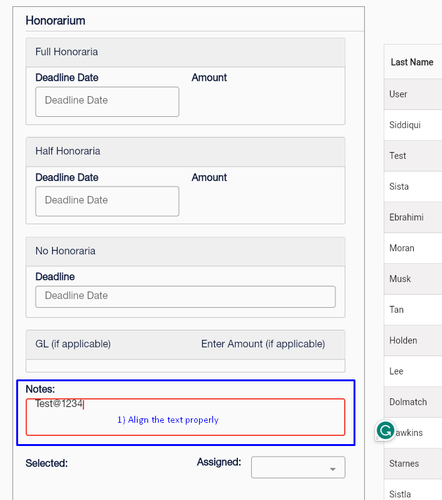Select the Half Honoraria section header
This screenshot has height=500, width=442.
pyautogui.click(x=185, y=152)
